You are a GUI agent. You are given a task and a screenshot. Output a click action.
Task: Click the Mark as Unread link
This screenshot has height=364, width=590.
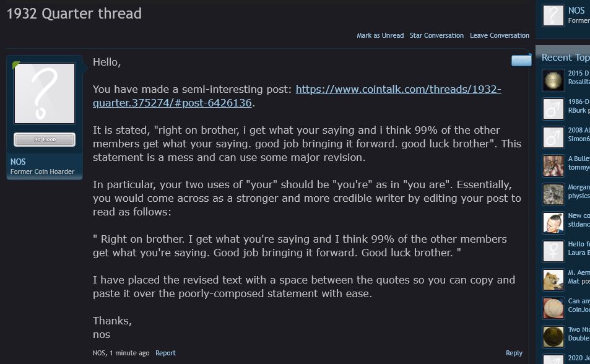pos(380,35)
